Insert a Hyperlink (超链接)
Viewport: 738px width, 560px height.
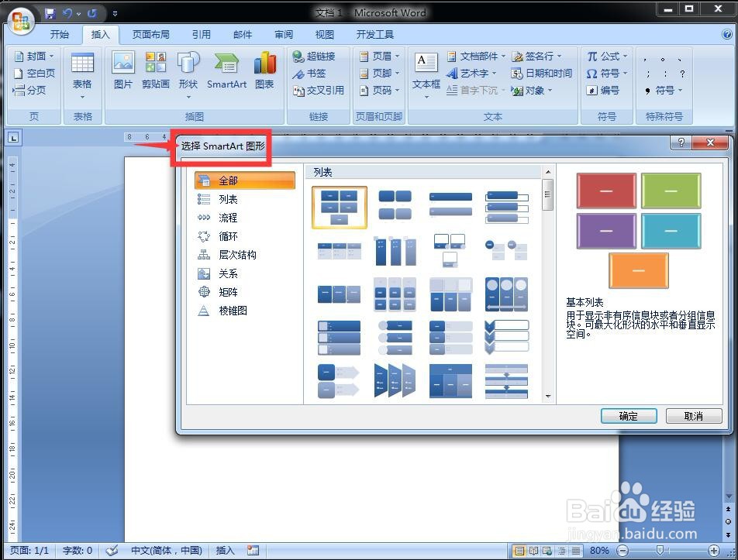[x=316, y=56]
